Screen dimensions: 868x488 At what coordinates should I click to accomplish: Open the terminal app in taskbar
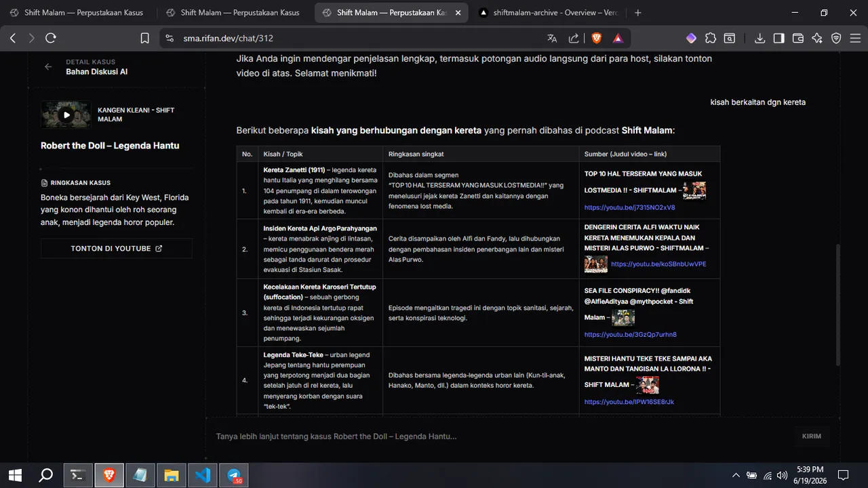78,475
